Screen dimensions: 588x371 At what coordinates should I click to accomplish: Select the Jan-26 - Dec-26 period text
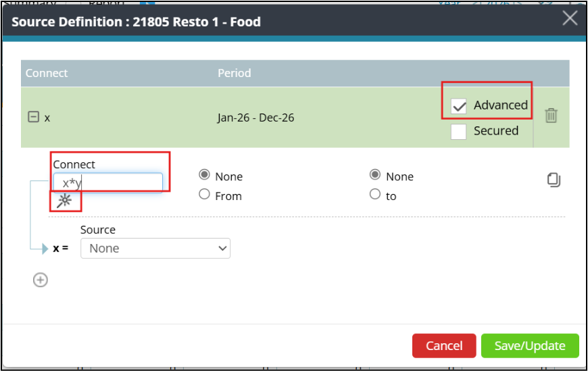coord(255,118)
